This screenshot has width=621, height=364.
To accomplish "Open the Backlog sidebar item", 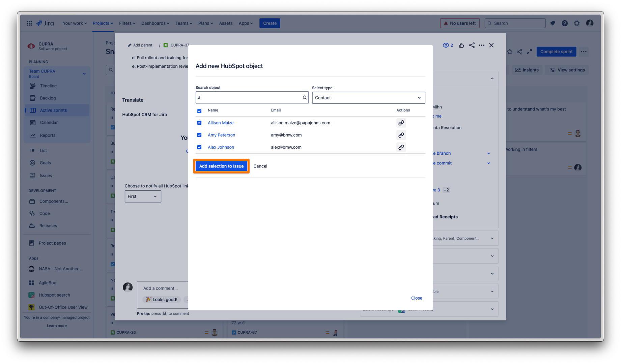I will point(57,98).
